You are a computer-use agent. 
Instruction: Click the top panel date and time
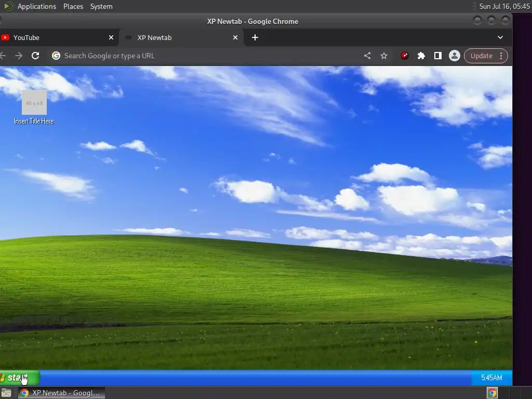click(x=504, y=6)
